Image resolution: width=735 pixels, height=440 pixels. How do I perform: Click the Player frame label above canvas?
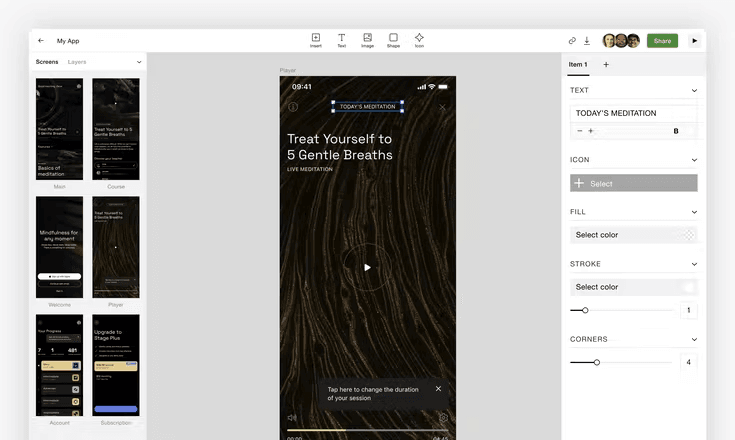click(288, 70)
